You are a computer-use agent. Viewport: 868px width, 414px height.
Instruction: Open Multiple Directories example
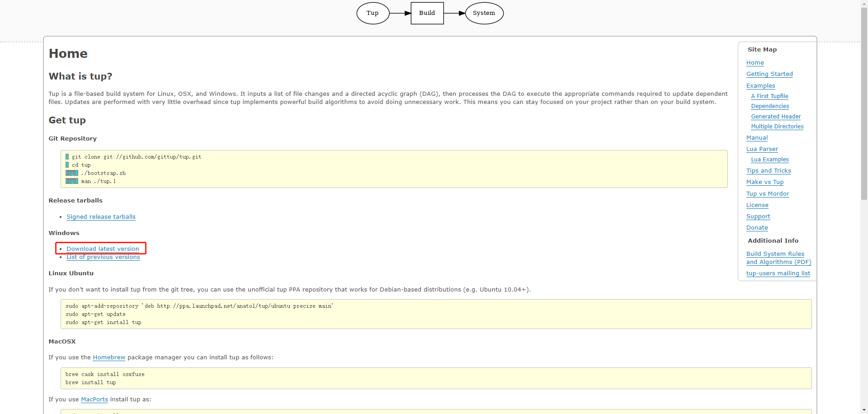(x=777, y=127)
